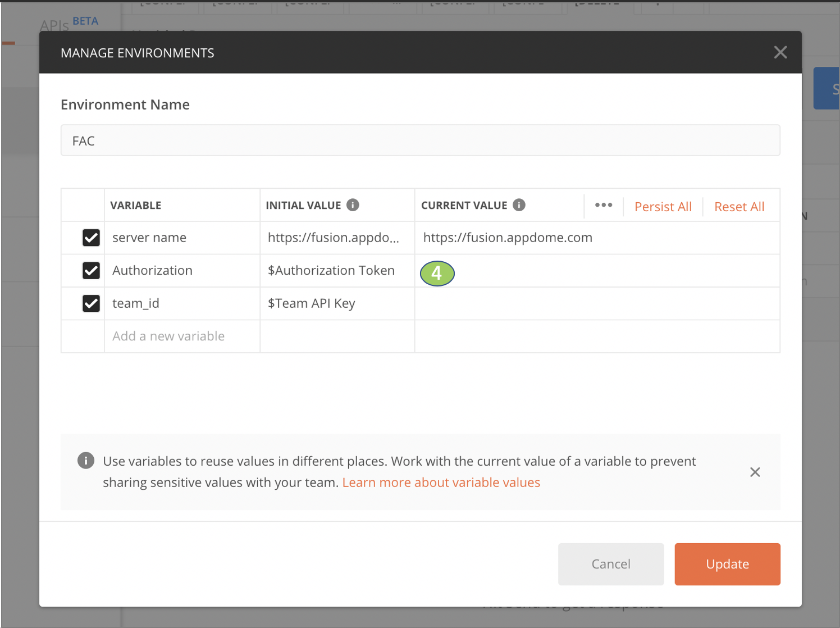The height and width of the screenshot is (628, 840).
Task: Dismiss the variables tip banner with its X
Action: pyautogui.click(x=755, y=472)
